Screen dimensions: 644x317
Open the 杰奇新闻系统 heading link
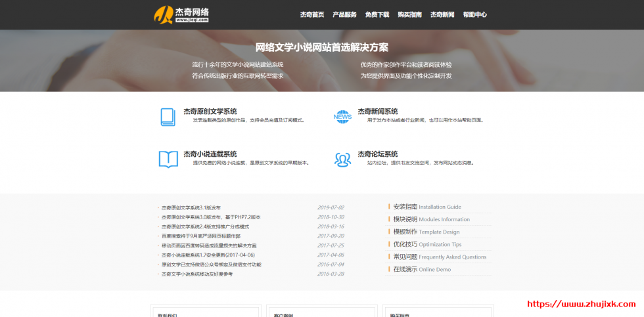point(377,112)
